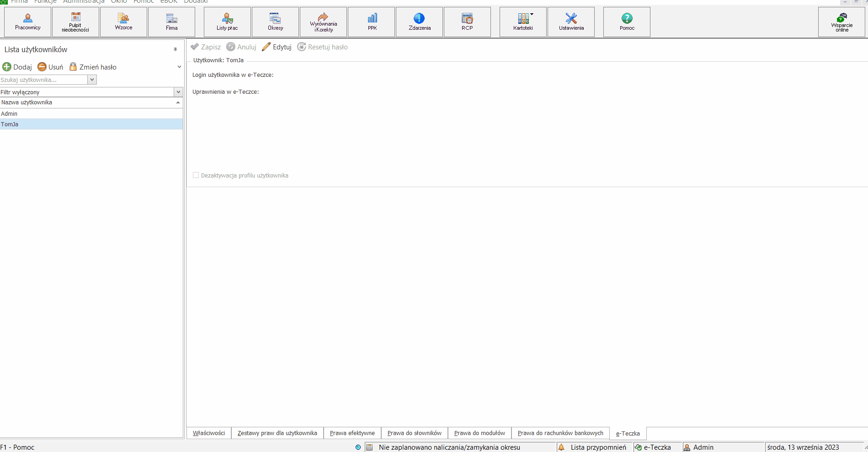Image resolution: width=868 pixels, height=452 pixels.
Task: Open the Funkcje menu
Action: pos(45,2)
